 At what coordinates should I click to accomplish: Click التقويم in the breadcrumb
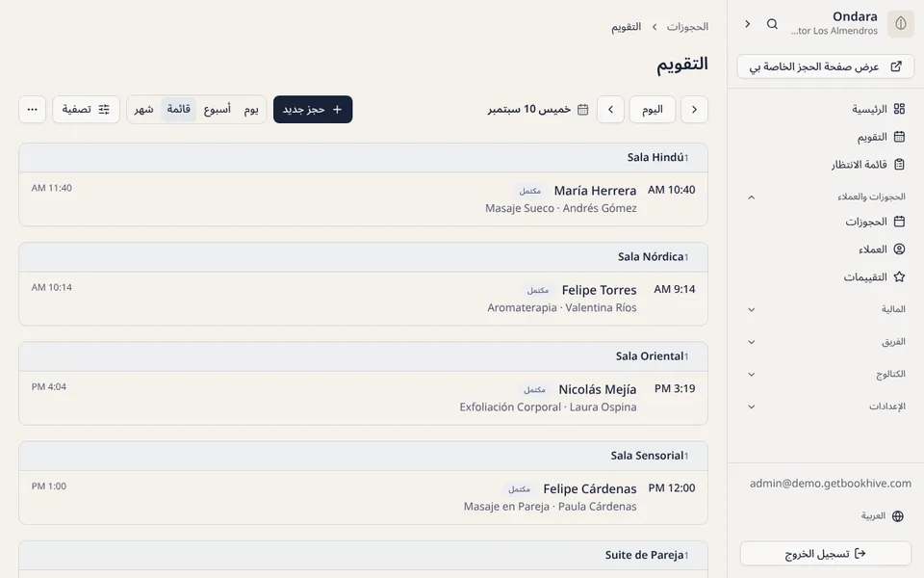point(626,27)
